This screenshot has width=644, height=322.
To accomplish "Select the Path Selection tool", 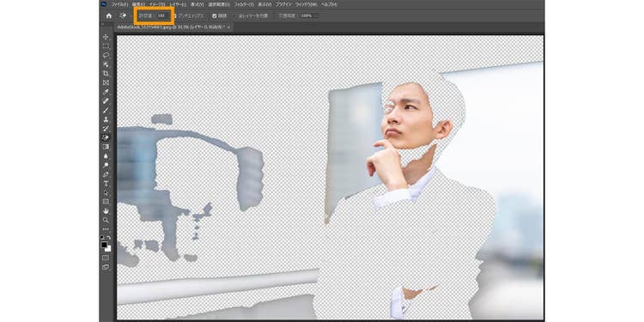I will (106, 192).
